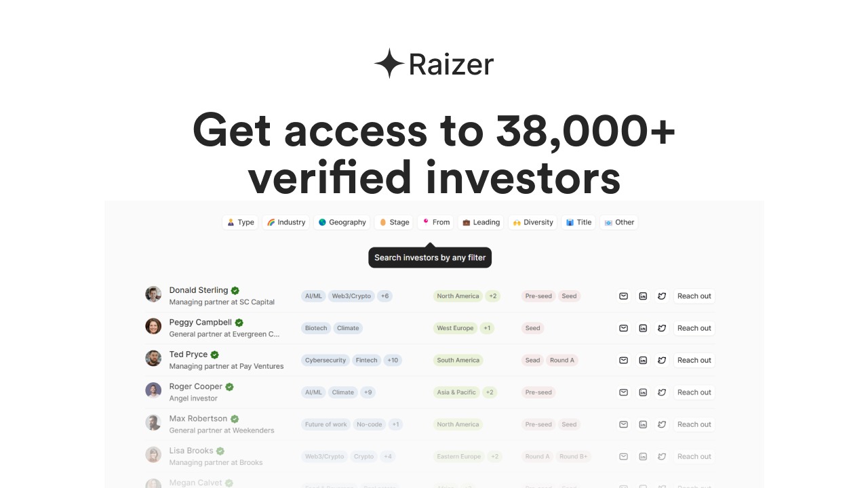Click the email icon for Ted Pryce

click(623, 360)
